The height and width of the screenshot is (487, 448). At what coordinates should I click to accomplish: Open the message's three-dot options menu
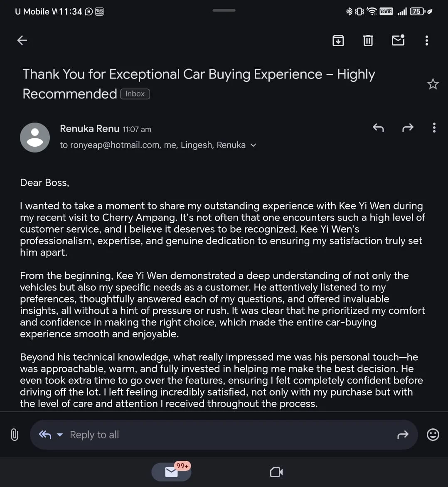[x=434, y=128]
